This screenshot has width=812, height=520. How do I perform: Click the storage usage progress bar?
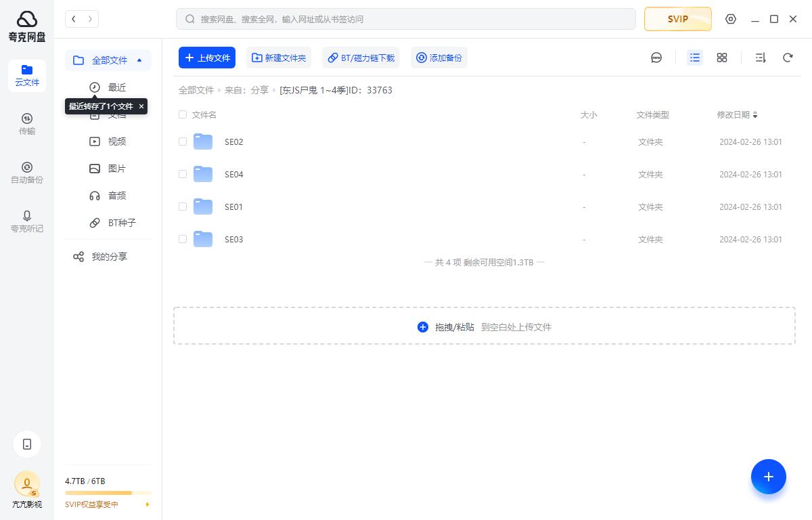(108, 492)
